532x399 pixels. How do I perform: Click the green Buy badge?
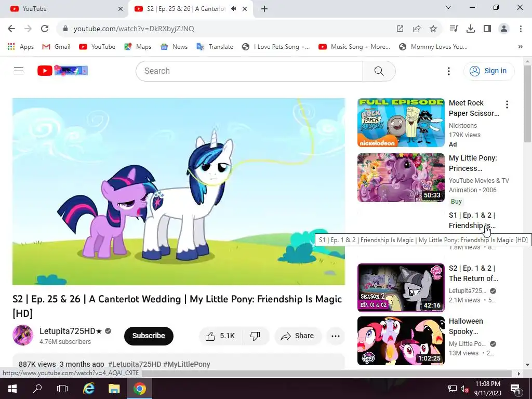point(456,202)
